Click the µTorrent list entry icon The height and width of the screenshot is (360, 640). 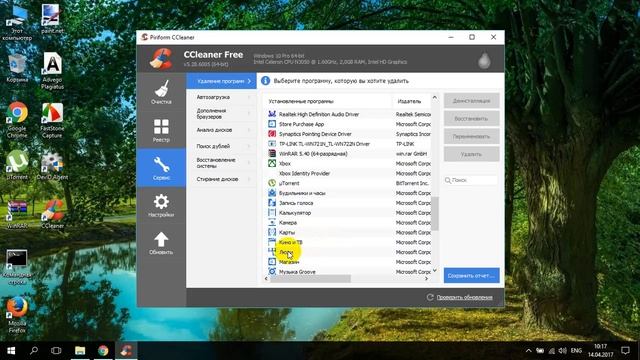coord(272,183)
